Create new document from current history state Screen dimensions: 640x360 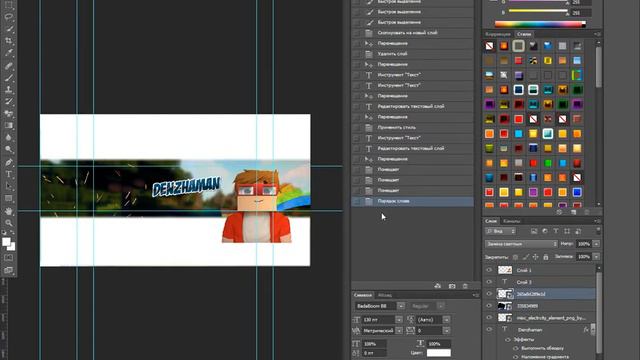438,286
